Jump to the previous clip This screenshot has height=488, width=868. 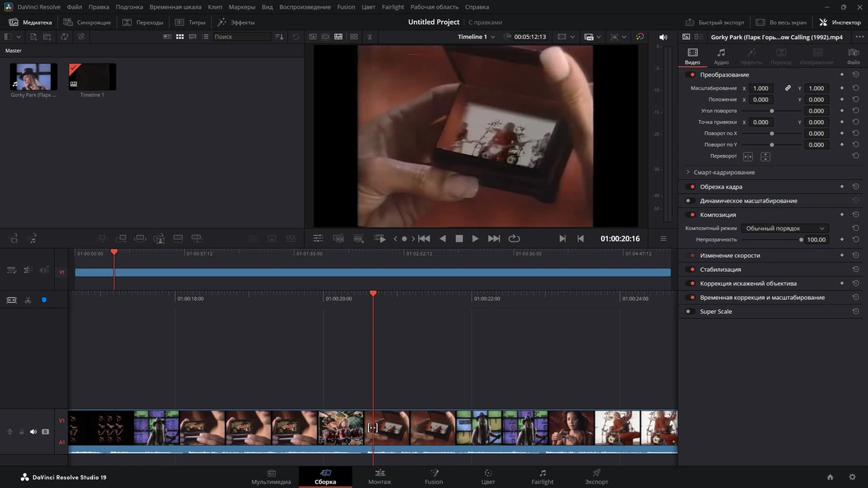[x=425, y=239]
